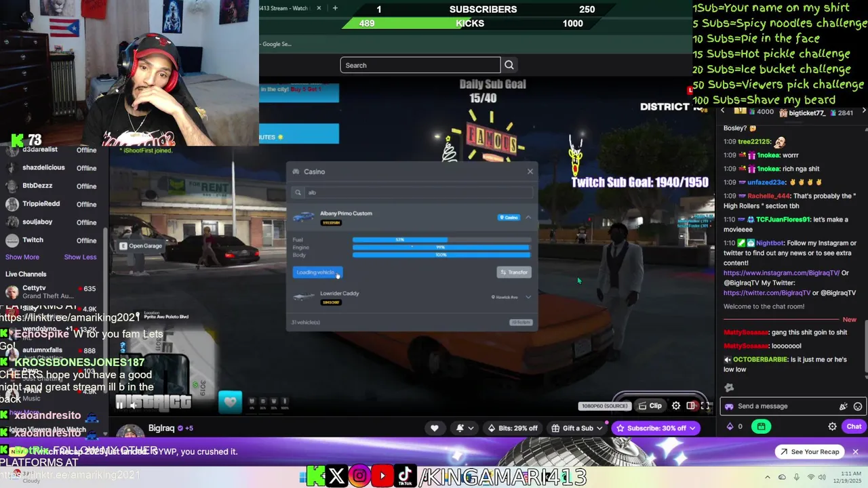The image size is (868, 488).
Task: Click the BigIraq streamer avatar
Action: click(130, 430)
